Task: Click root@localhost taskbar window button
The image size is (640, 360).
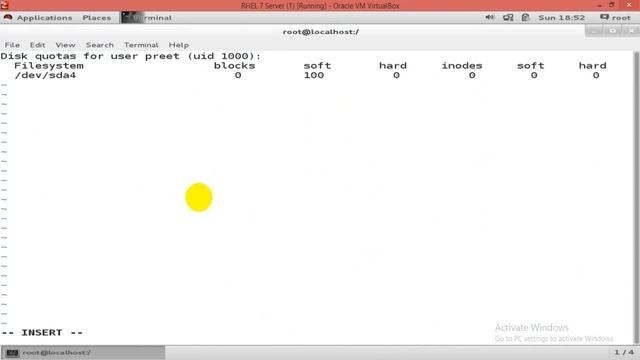Action: (83, 352)
